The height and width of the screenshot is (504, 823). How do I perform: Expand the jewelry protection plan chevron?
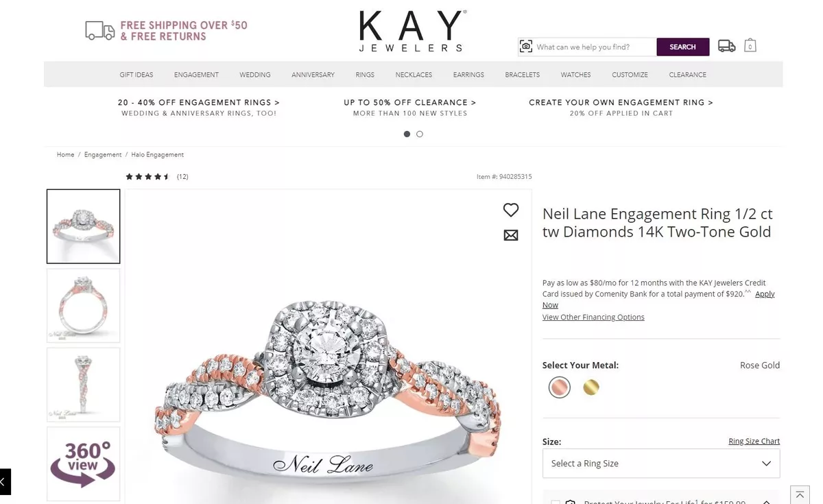tap(766, 501)
